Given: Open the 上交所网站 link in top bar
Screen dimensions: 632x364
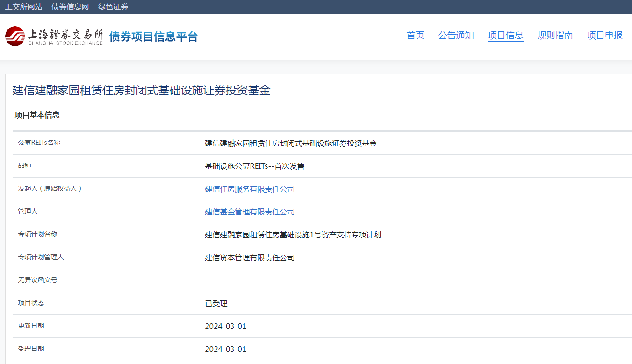Looking at the screenshot, I should coord(24,7).
